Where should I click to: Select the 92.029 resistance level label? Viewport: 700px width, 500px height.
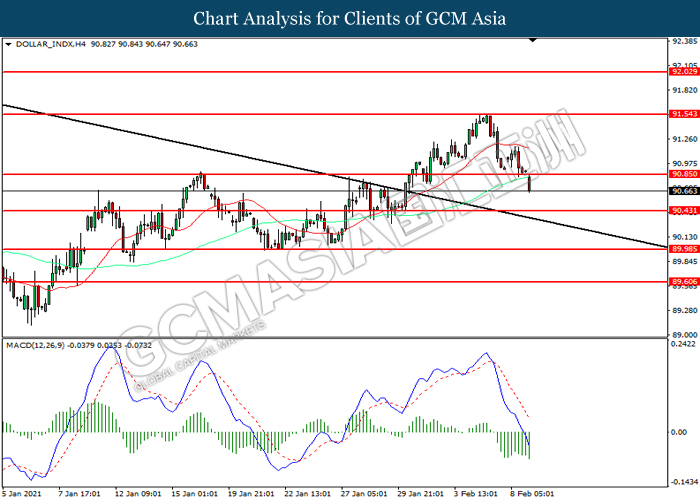click(x=684, y=71)
